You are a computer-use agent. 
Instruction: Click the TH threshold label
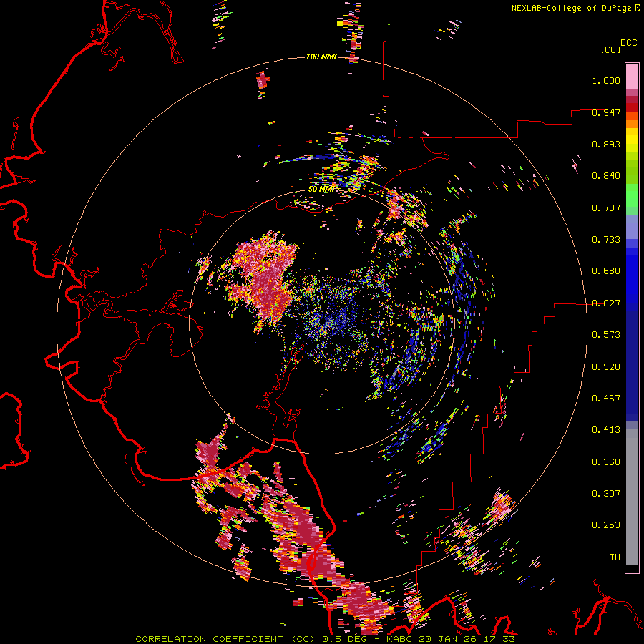pyautogui.click(x=615, y=557)
